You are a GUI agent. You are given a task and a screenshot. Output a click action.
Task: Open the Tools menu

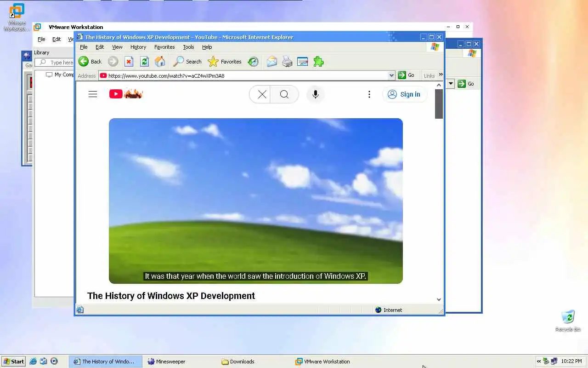point(188,47)
